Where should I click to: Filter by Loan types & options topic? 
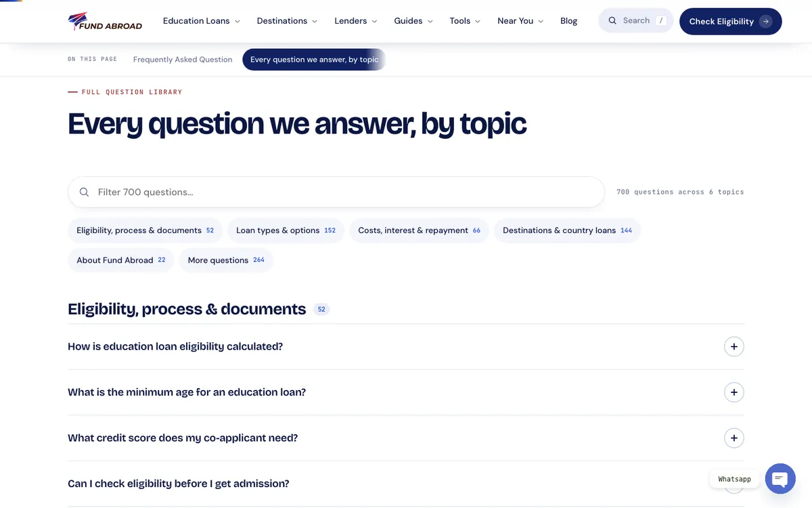coord(286,230)
